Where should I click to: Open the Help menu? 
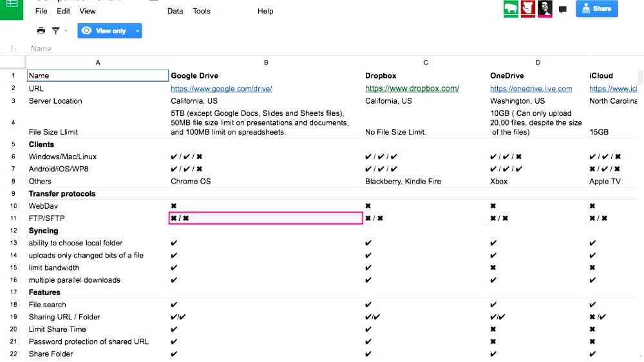(x=265, y=11)
